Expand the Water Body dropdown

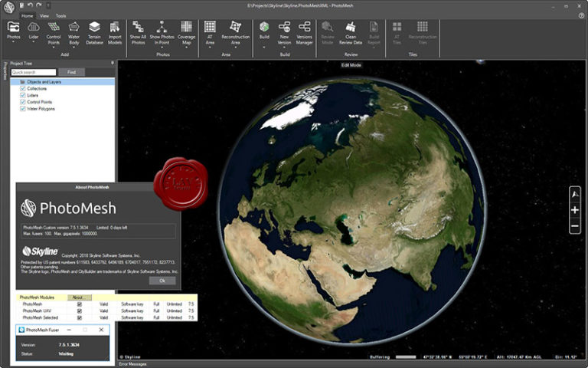[73, 48]
